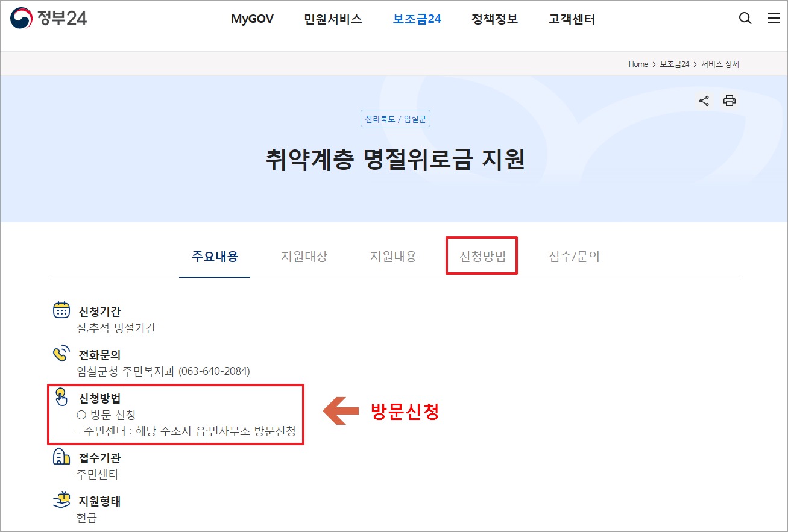Screen dimensions: 788x532
Task: Click the building icon beside 접수기관
Action: point(61,457)
